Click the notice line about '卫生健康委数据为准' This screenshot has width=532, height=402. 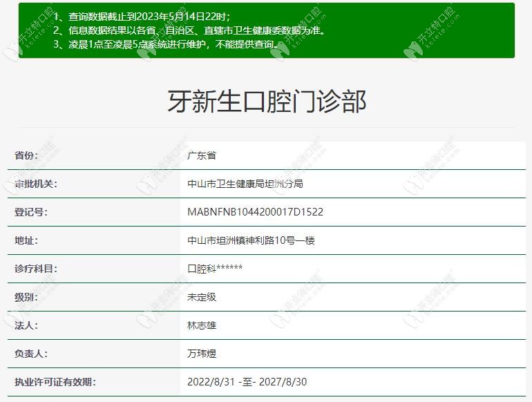tap(189, 30)
